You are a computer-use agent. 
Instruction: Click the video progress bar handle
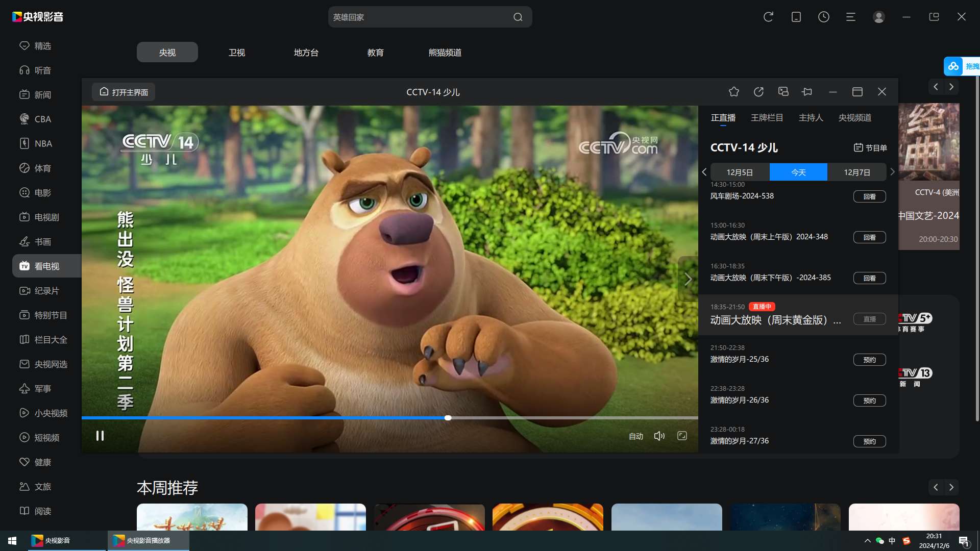click(448, 418)
